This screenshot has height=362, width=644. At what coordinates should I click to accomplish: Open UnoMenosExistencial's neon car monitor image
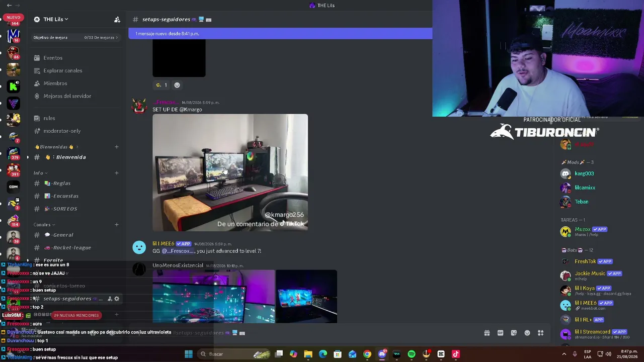tap(214, 296)
